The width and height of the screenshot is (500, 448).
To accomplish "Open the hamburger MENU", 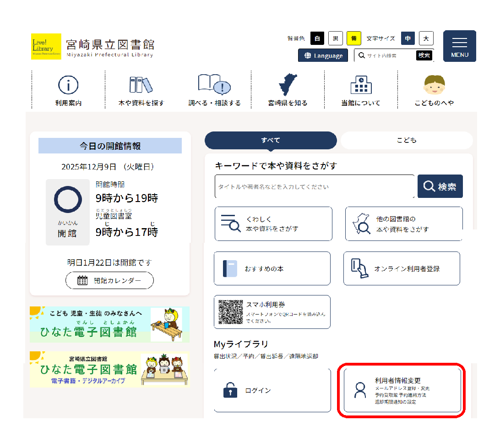I will click(x=459, y=46).
